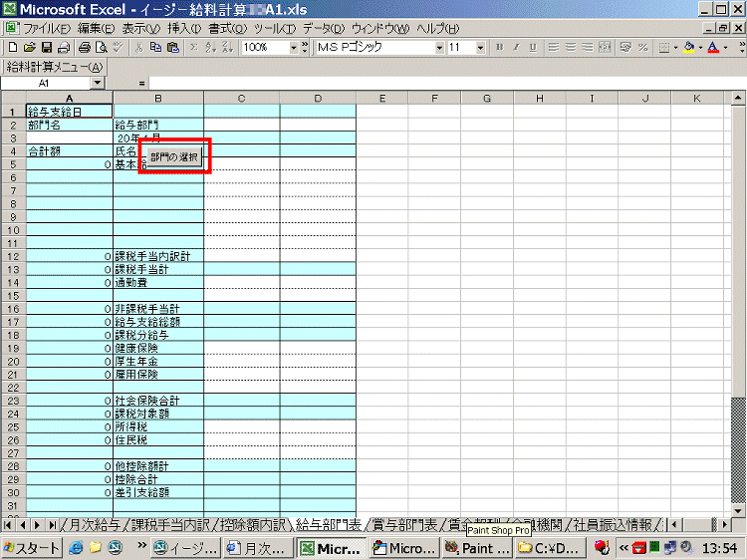Screen dimensions: 747x560
Task: Click the Copy icon in toolbar
Action: pyautogui.click(x=155, y=47)
